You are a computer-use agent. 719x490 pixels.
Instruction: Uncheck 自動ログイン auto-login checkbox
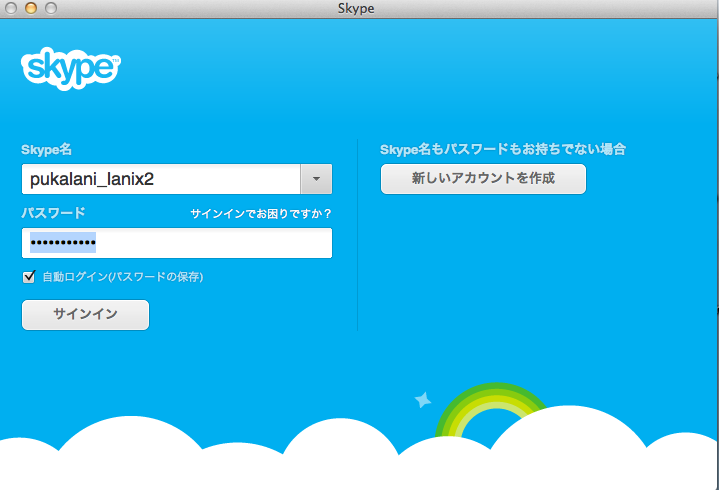(29, 277)
